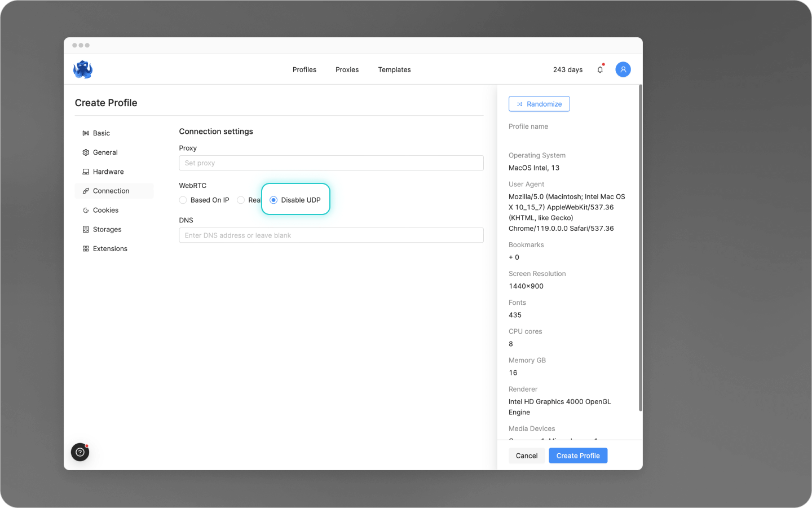The height and width of the screenshot is (508, 812).
Task: Click the General gear icon in sidebar
Action: click(85, 152)
